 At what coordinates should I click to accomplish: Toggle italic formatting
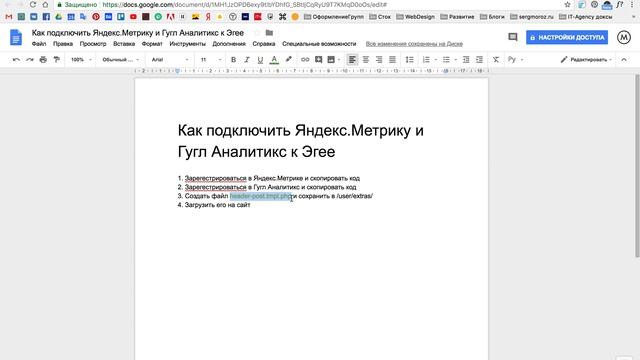click(247, 60)
